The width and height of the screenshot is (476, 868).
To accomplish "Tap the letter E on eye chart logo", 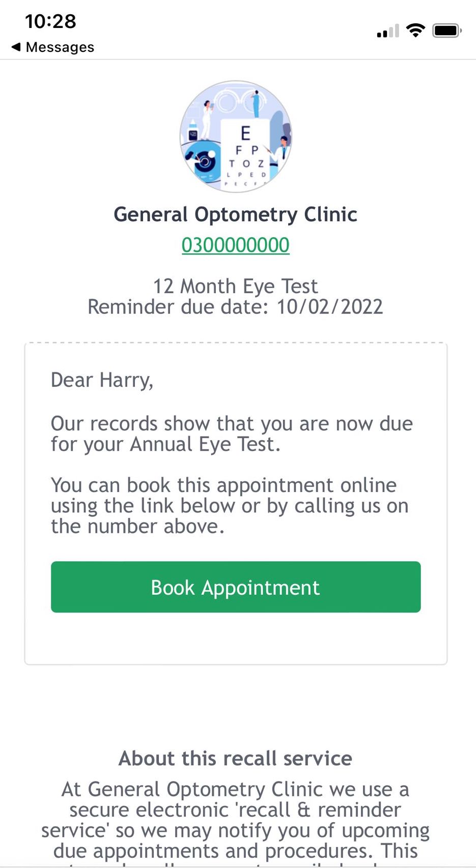I will click(245, 133).
